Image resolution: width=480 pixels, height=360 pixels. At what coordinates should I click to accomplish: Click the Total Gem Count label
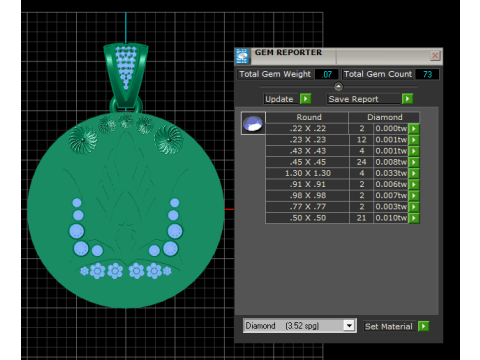click(x=378, y=74)
